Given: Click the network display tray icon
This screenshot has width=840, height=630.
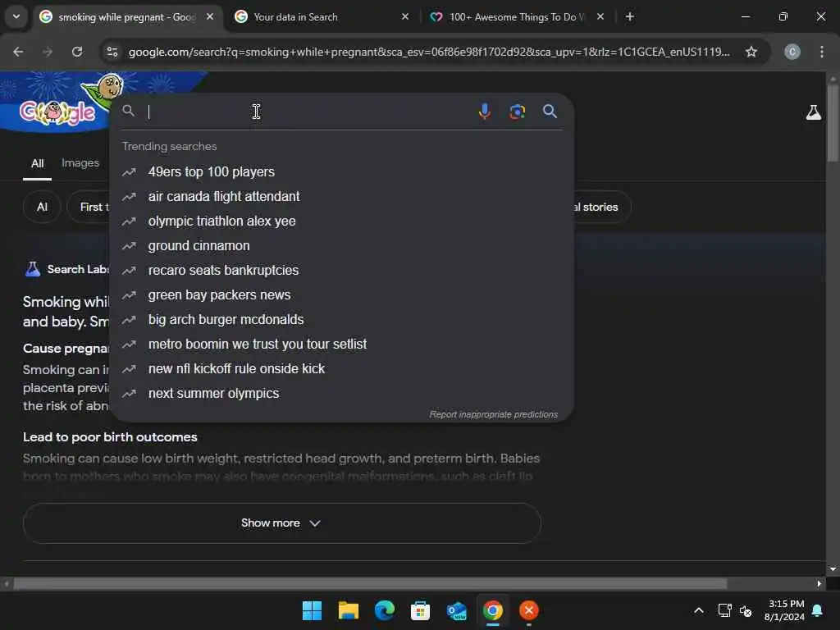Looking at the screenshot, I should point(724,610).
